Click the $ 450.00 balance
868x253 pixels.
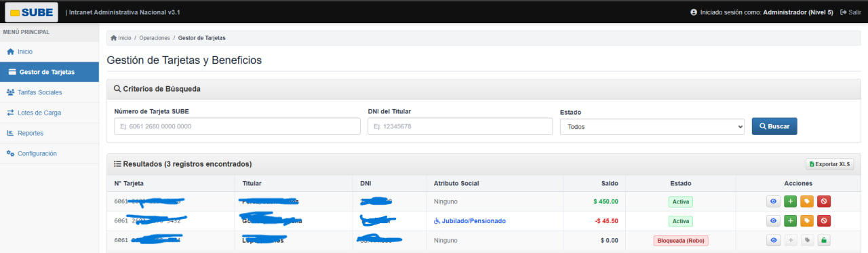pos(606,201)
